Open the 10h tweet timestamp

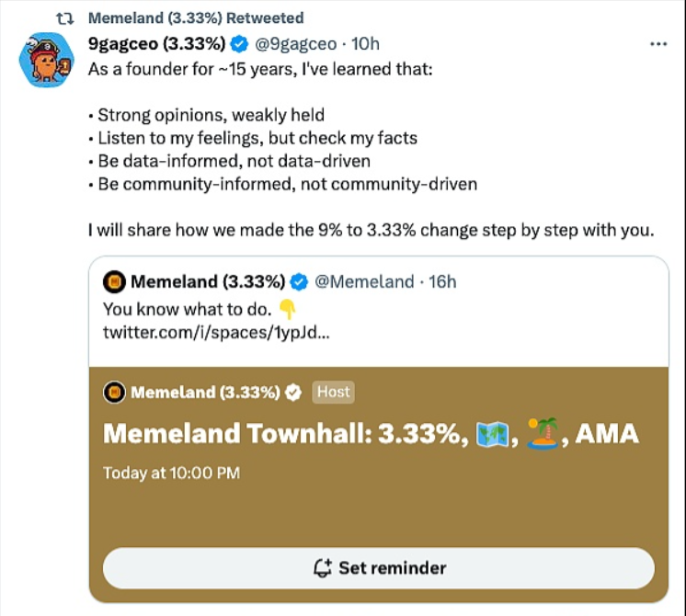coord(366,44)
